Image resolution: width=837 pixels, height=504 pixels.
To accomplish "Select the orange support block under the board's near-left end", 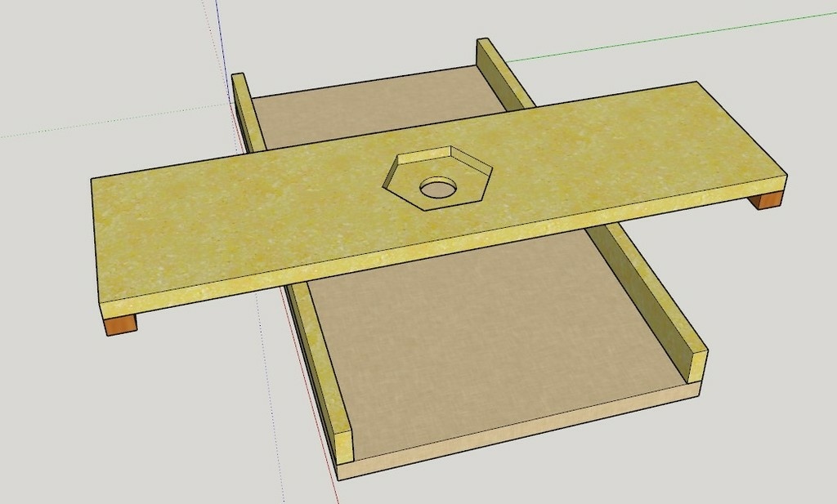I will (x=121, y=324).
